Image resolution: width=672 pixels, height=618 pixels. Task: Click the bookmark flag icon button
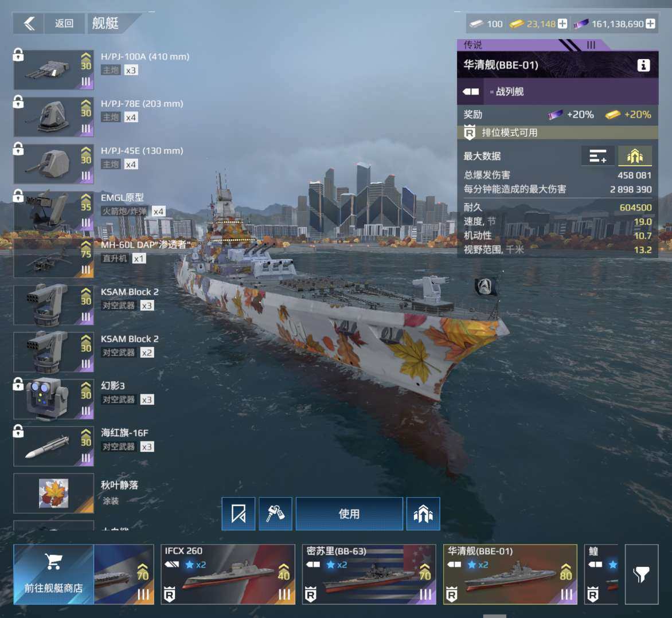239,514
